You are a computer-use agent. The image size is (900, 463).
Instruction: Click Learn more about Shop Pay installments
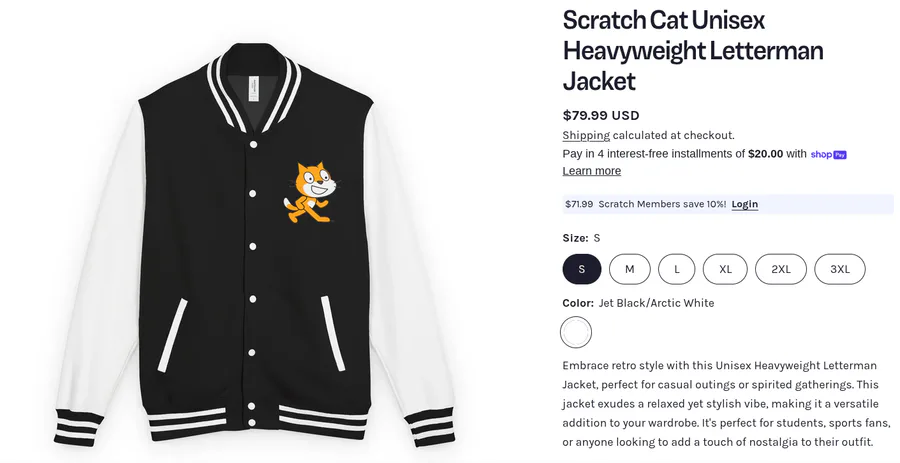coord(592,171)
